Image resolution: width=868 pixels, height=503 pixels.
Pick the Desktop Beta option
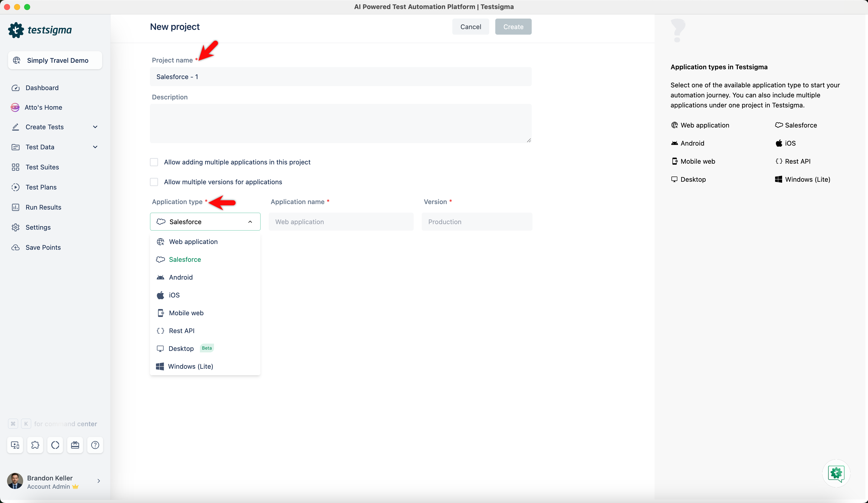click(181, 348)
